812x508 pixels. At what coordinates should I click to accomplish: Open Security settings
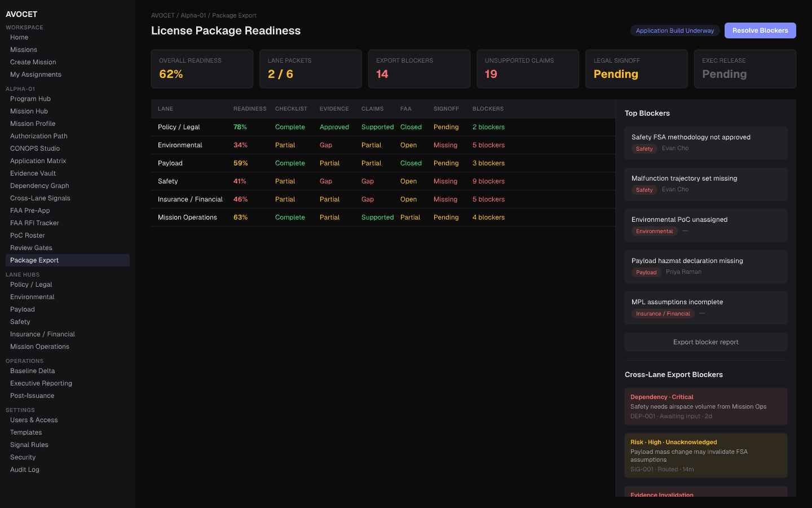[68, 457]
